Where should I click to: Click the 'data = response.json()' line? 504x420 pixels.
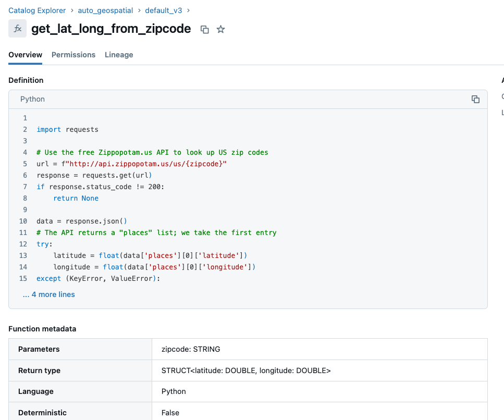click(x=82, y=221)
